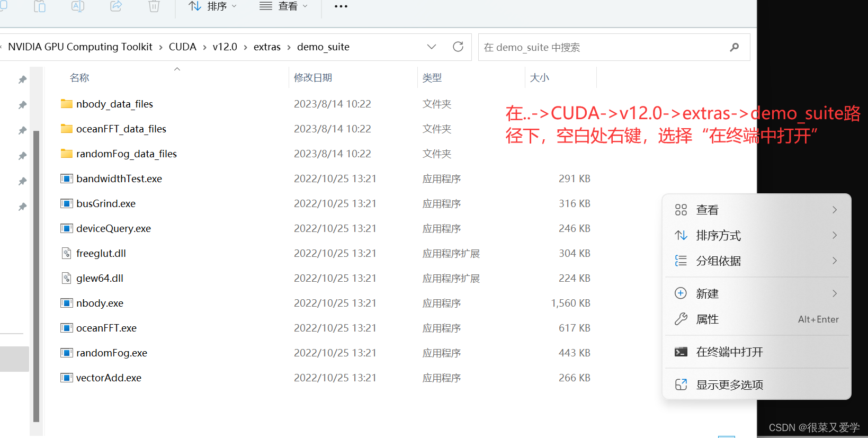Select busGrind.exe application icon

click(x=67, y=203)
